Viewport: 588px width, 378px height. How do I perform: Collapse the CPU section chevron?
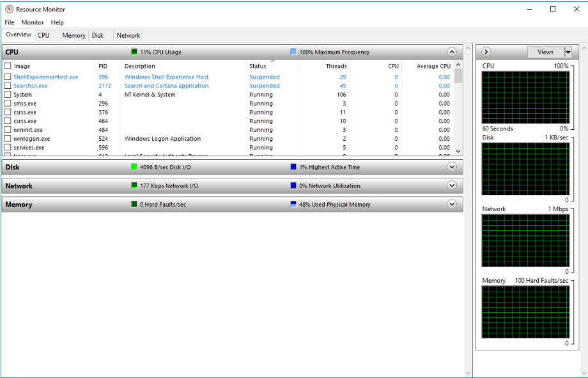(452, 52)
